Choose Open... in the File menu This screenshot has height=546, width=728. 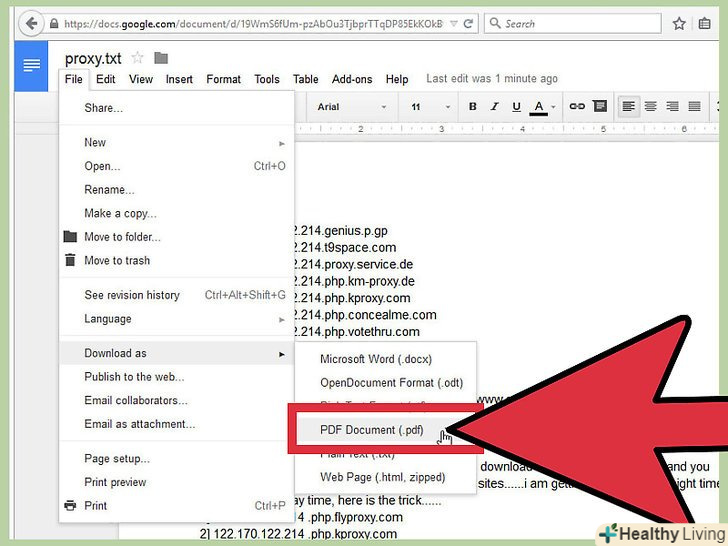(x=176, y=166)
